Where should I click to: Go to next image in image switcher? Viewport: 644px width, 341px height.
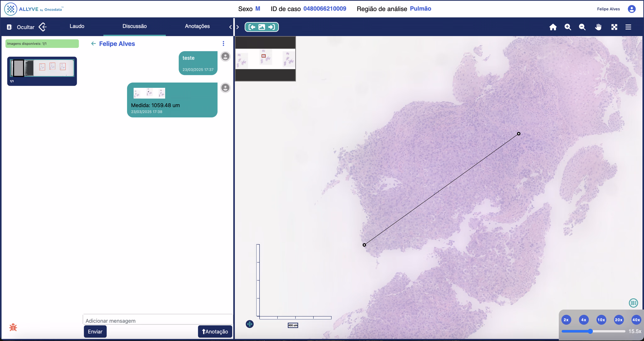(272, 27)
